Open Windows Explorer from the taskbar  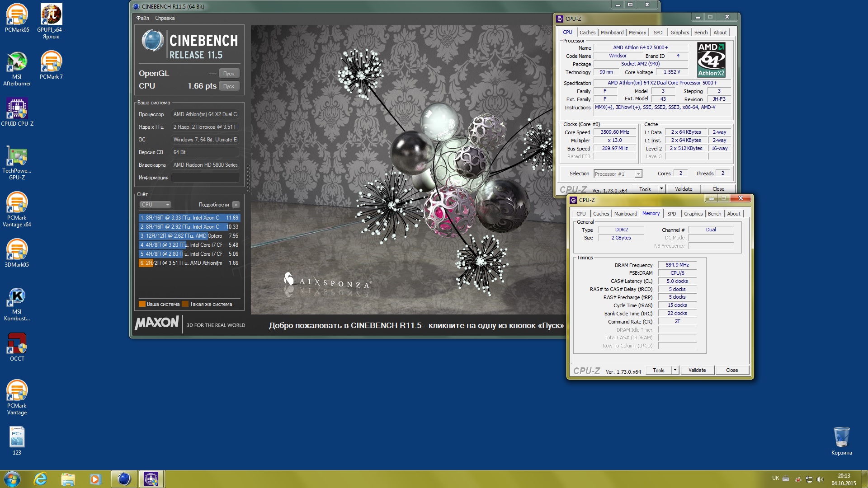click(68, 479)
